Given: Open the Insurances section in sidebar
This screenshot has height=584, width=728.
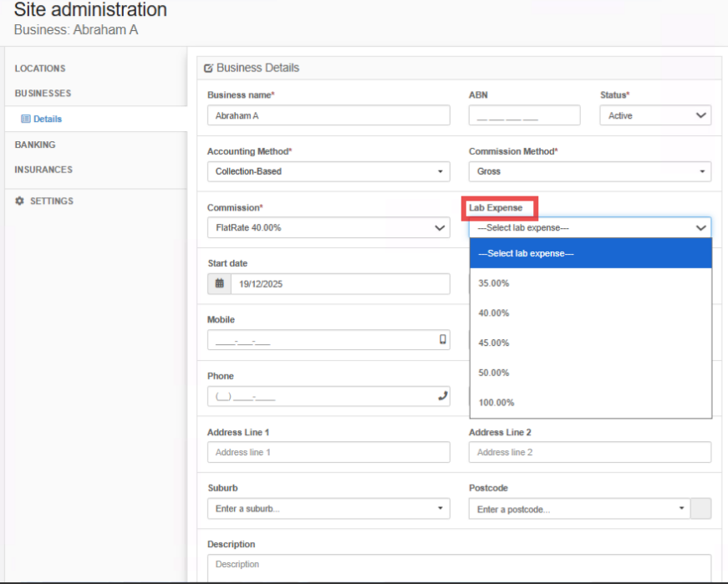Looking at the screenshot, I should (x=43, y=170).
